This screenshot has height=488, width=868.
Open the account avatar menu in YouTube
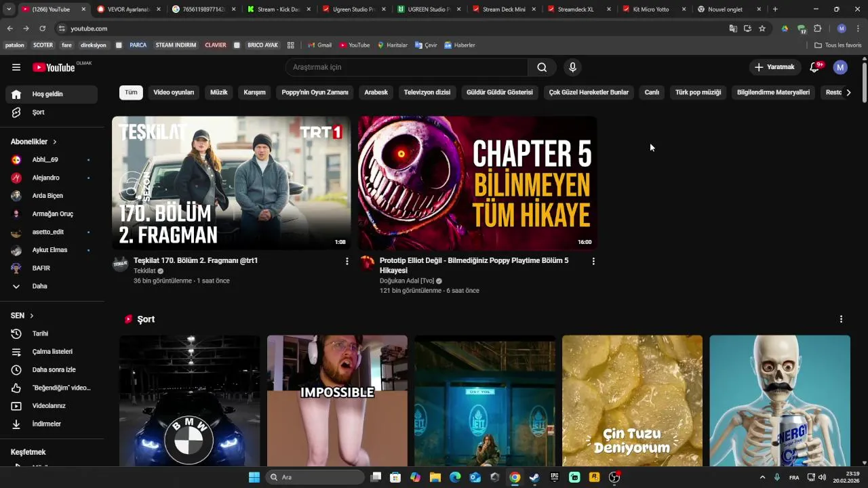pyautogui.click(x=840, y=67)
